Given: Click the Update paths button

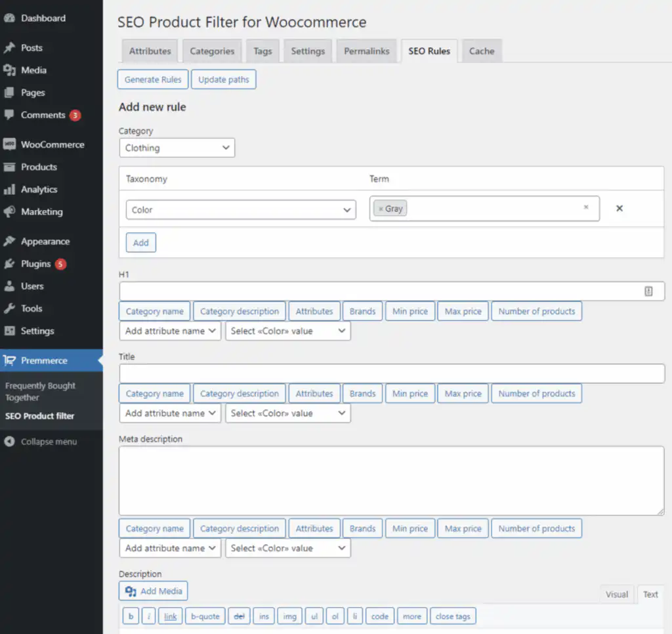Looking at the screenshot, I should click(224, 79).
